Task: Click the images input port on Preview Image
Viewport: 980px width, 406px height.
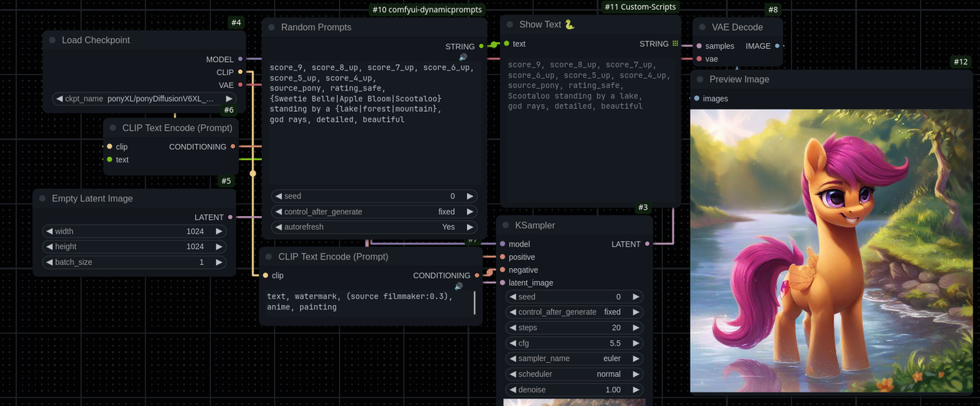Action: point(697,98)
